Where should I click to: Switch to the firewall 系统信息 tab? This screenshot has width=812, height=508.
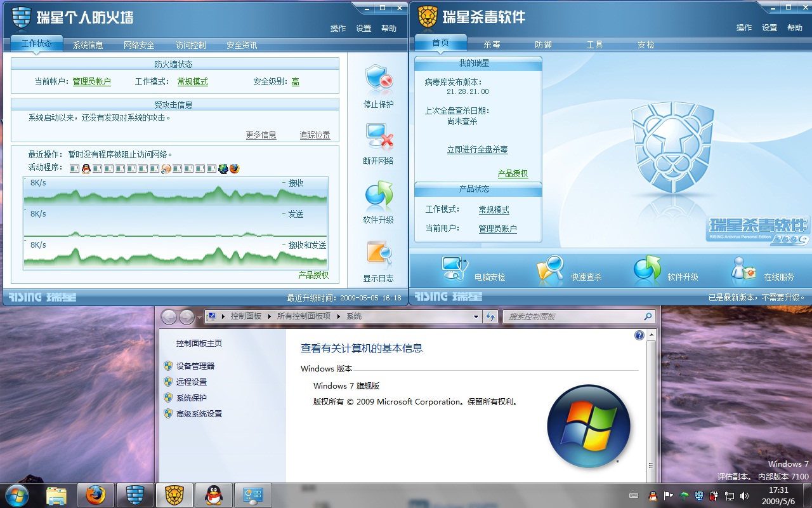[x=88, y=45]
